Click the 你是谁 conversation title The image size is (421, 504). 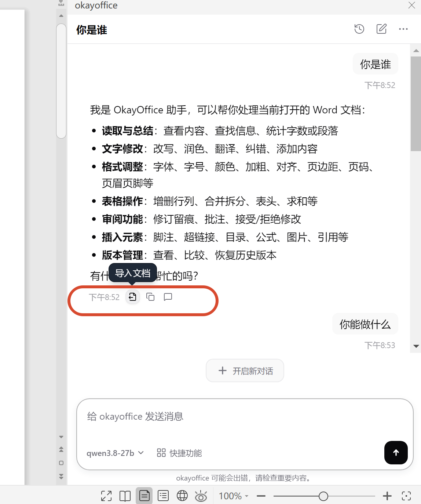pos(92,30)
